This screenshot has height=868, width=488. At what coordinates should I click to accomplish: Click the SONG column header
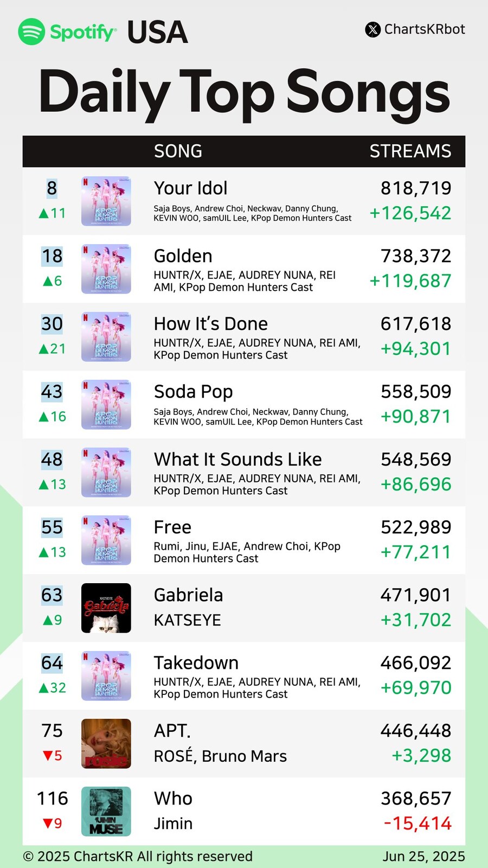(x=178, y=151)
